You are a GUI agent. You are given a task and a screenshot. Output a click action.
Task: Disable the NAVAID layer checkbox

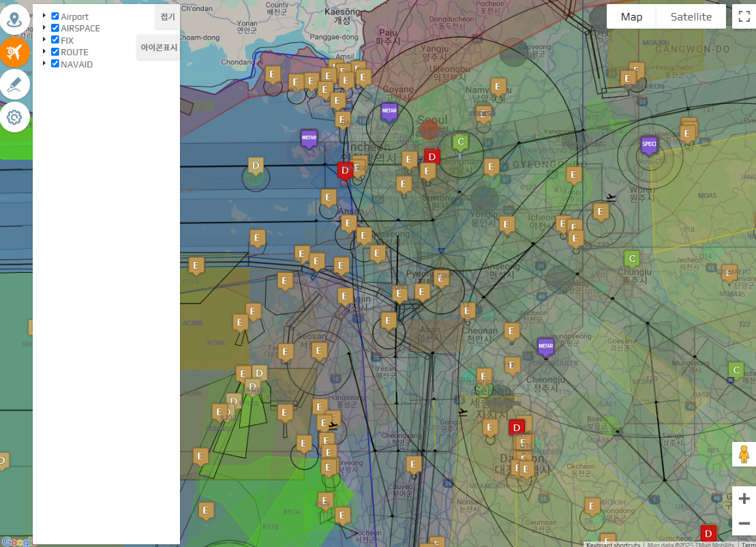click(55, 64)
